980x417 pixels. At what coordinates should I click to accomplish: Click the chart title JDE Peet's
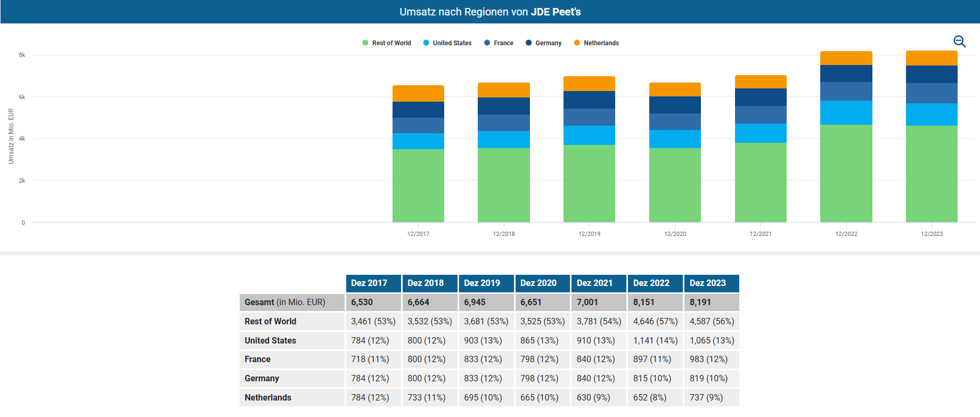[x=556, y=12]
